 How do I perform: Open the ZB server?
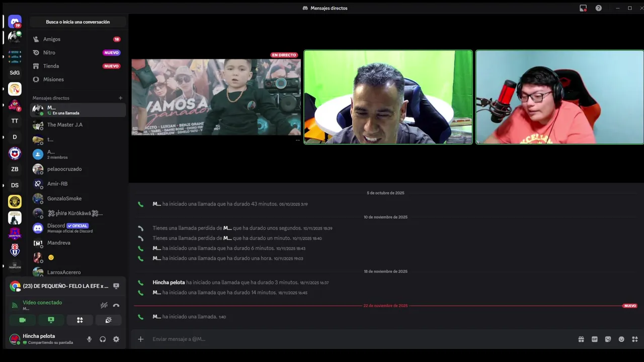coord(15,169)
